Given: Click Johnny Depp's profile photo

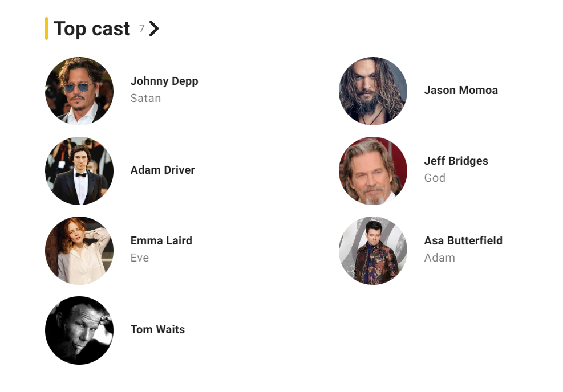Looking at the screenshot, I should [x=79, y=91].
